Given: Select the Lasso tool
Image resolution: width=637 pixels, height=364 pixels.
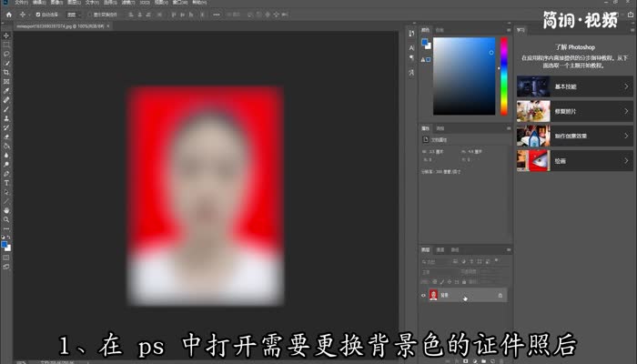Looking at the screenshot, I should pyautogui.click(x=6, y=54).
